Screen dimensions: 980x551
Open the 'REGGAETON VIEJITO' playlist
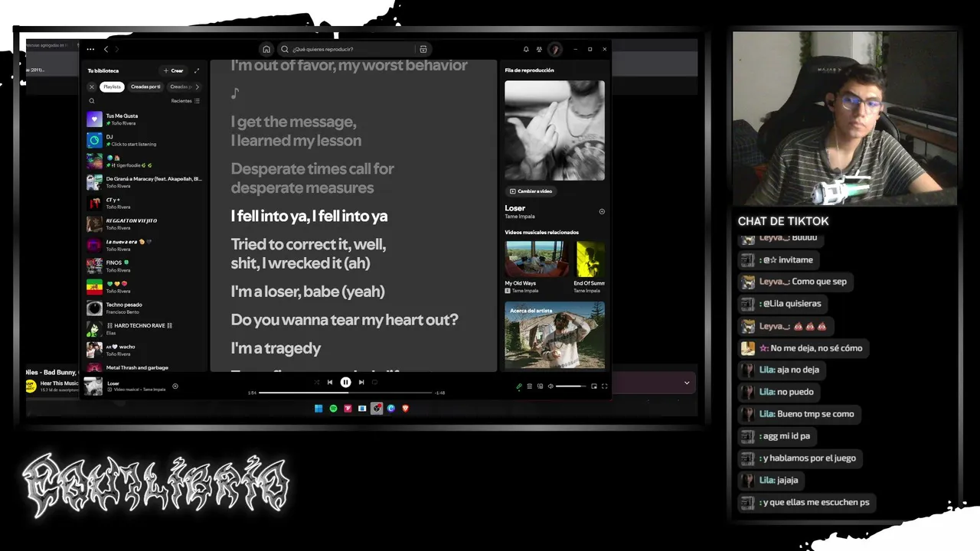pyautogui.click(x=144, y=224)
